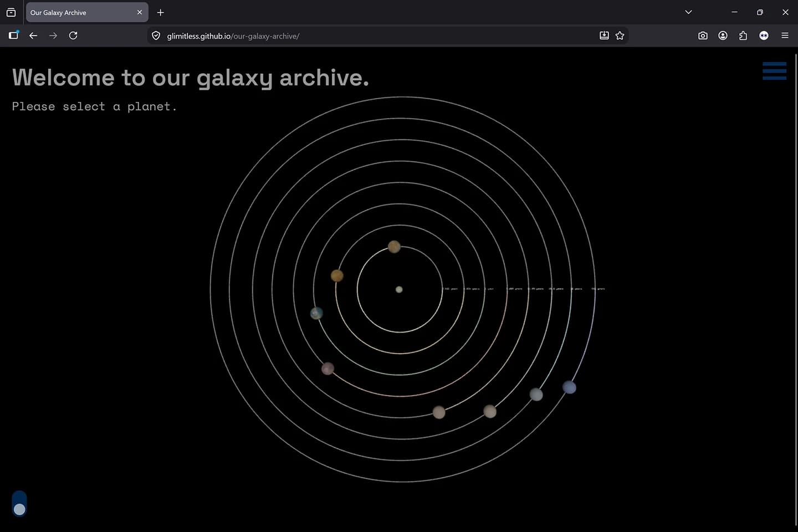Toggle the browser sidebar button
Viewport: 798px width, 532px height.
click(13, 35)
